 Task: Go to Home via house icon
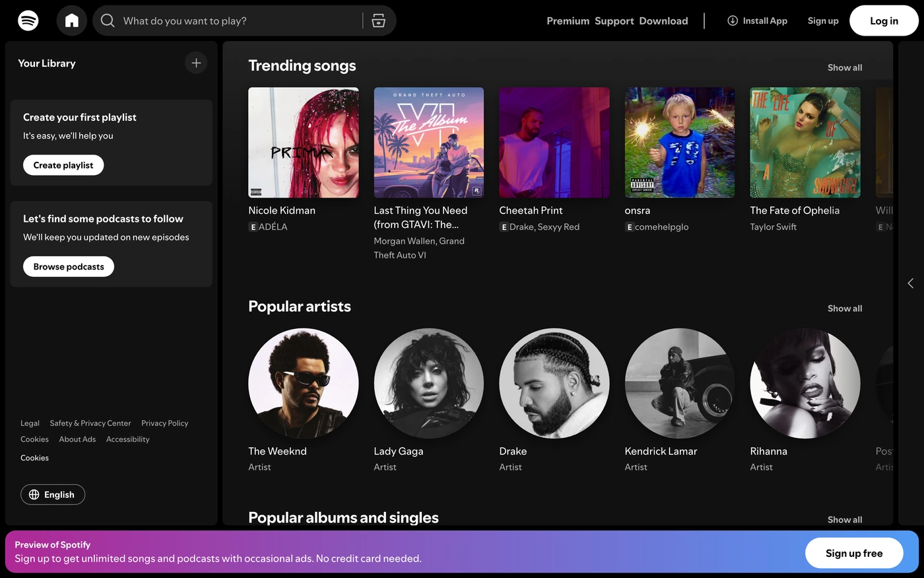72,20
